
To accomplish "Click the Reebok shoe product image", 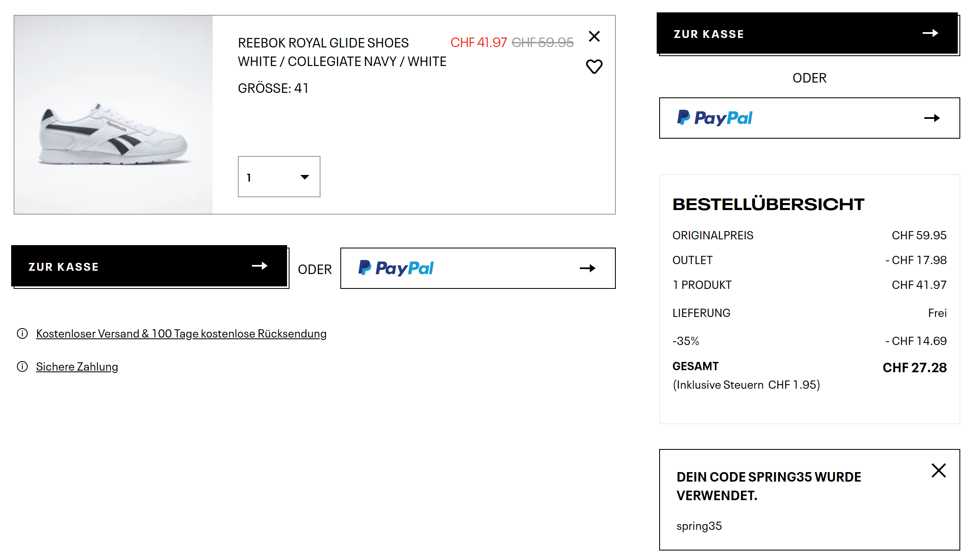I will tap(114, 115).
